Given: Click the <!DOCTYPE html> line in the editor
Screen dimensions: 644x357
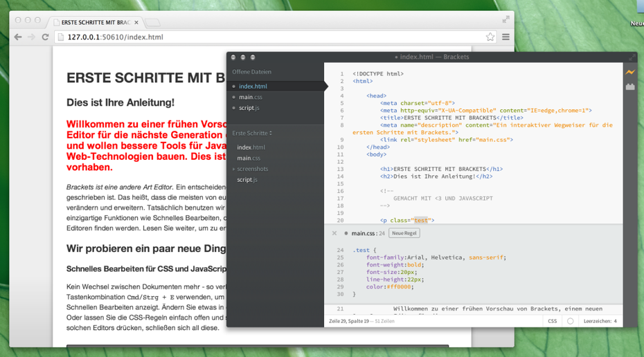Looking at the screenshot, I should pyautogui.click(x=378, y=74).
